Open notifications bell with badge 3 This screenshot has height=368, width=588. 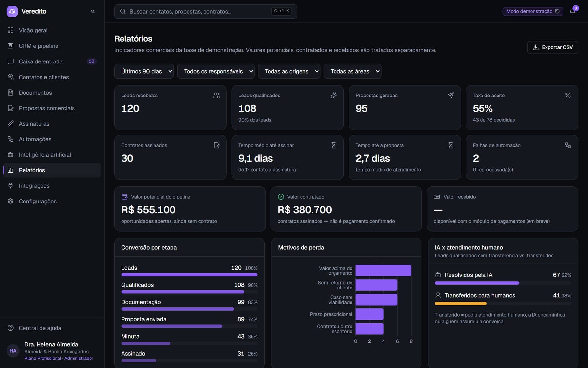point(573,11)
